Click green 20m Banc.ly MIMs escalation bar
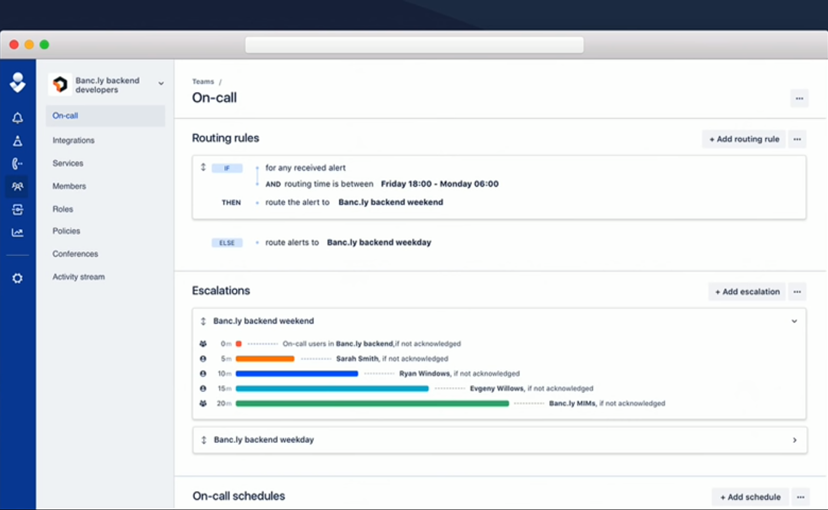The width and height of the screenshot is (828, 510). click(x=372, y=403)
